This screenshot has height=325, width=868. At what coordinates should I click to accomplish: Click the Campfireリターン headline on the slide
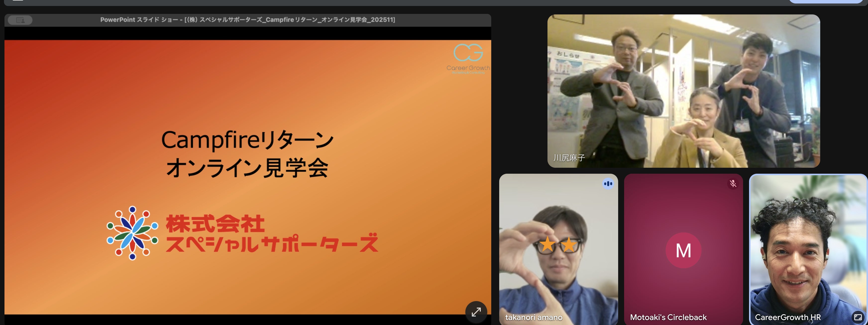click(x=247, y=140)
